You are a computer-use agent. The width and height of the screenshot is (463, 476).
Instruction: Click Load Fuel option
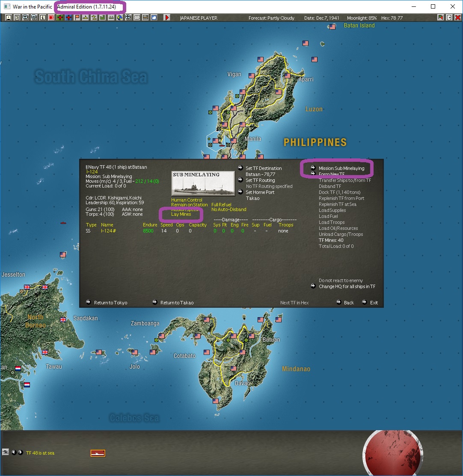pos(328,216)
